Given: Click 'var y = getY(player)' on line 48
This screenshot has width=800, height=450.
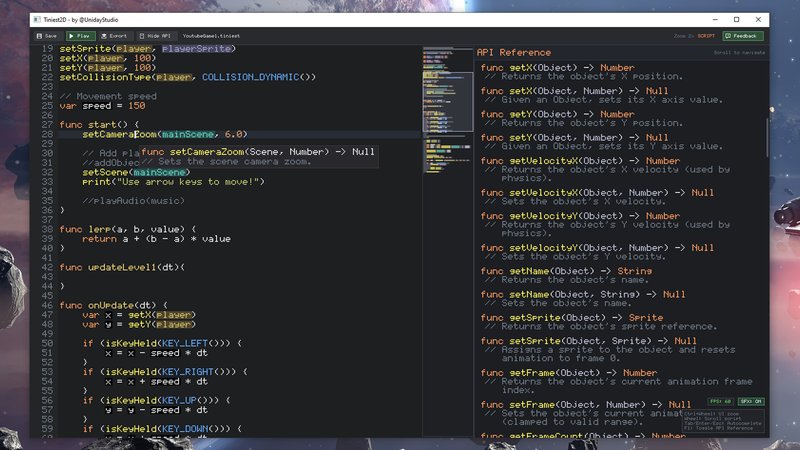Looking at the screenshot, I should (139, 324).
